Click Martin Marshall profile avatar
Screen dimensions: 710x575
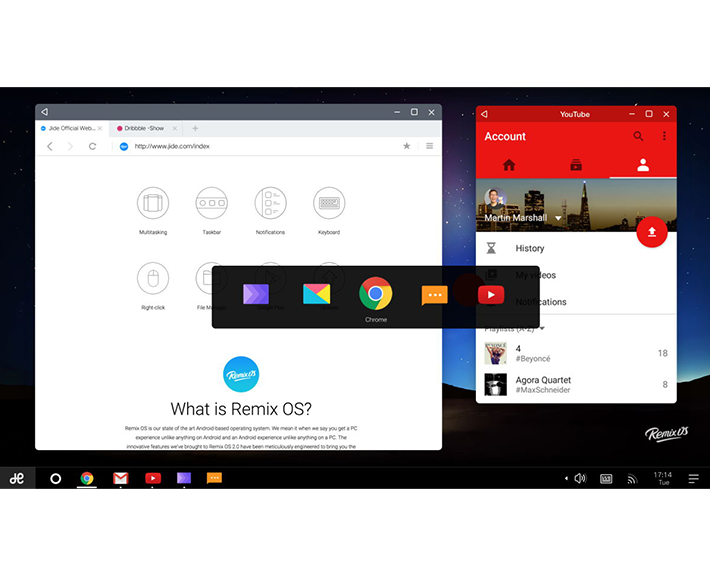point(495,198)
